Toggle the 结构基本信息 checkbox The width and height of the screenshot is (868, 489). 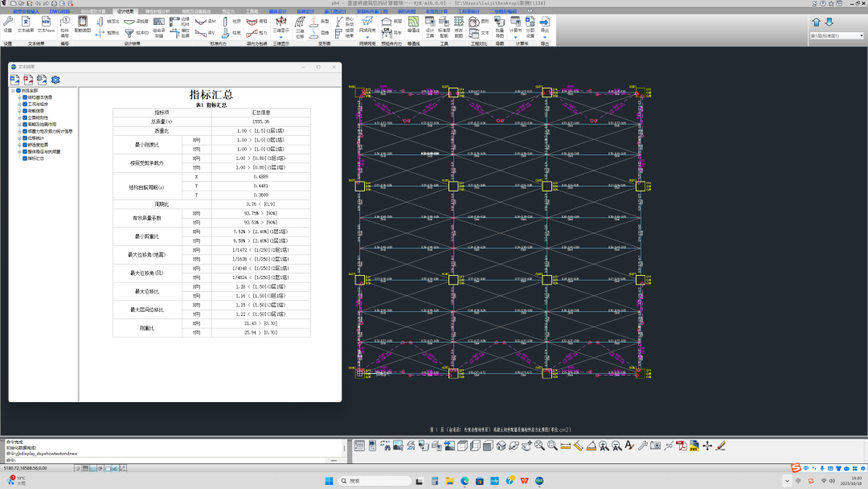click(25, 97)
